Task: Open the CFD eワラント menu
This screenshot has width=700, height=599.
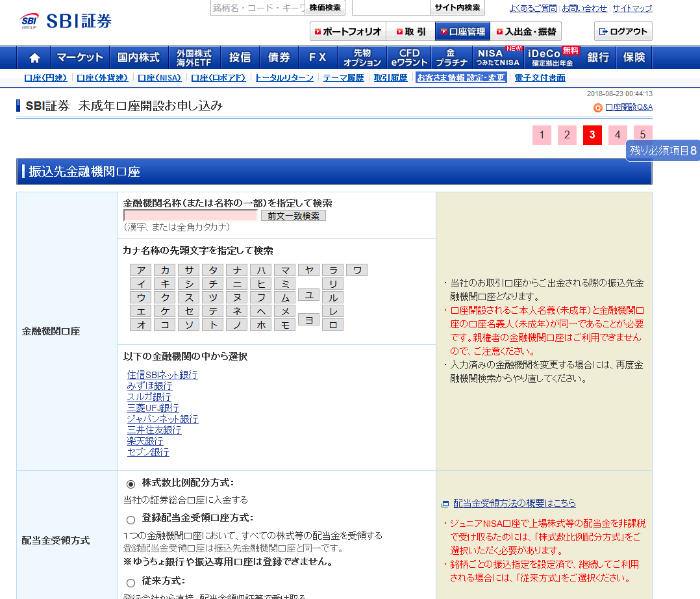Action: (409, 58)
